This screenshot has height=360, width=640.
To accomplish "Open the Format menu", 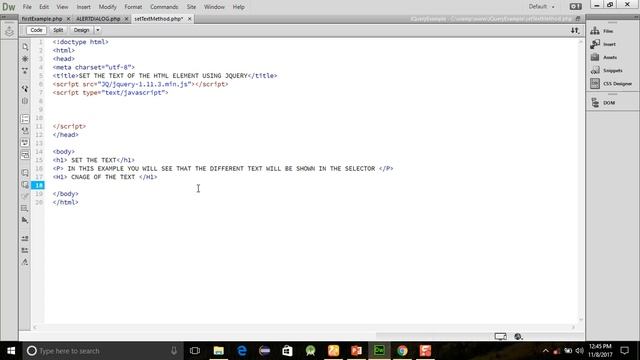I will coord(133,7).
